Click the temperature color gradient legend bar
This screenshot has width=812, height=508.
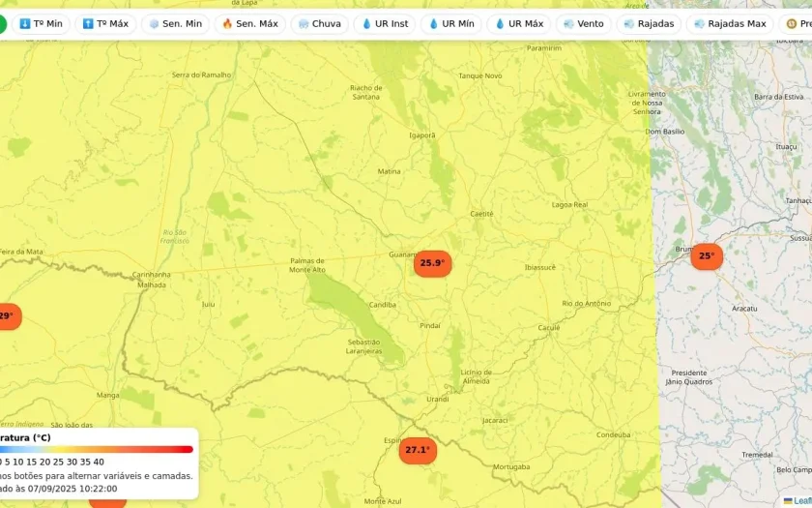[x=97, y=449]
